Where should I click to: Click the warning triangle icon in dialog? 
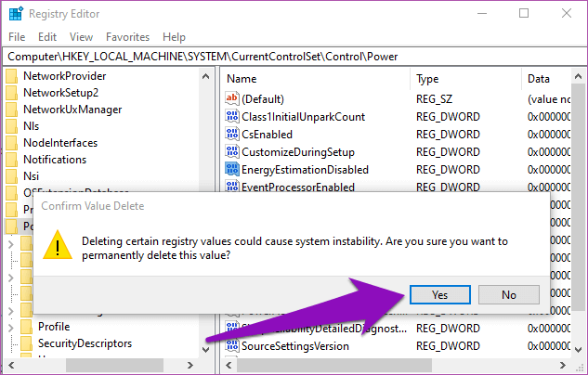click(58, 245)
